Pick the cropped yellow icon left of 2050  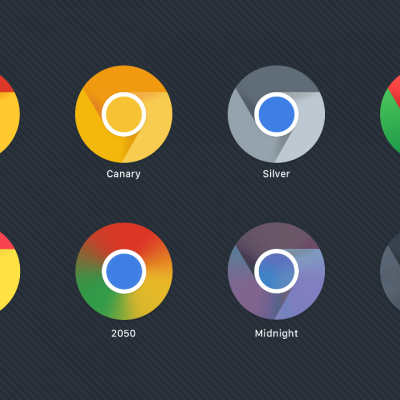(x=9, y=271)
